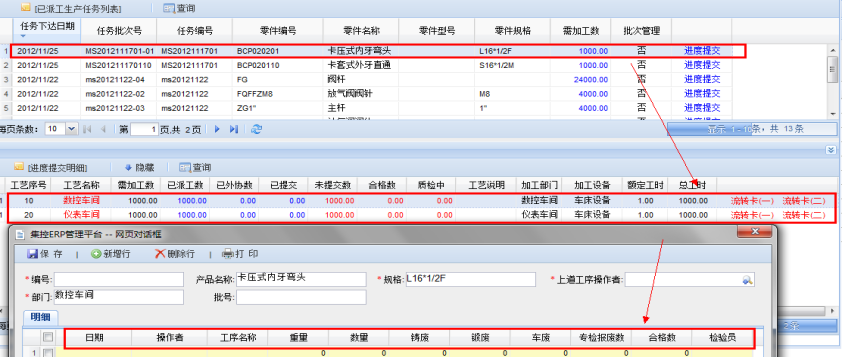Click 查询 in 进度提交明细 toolbar

click(195, 167)
